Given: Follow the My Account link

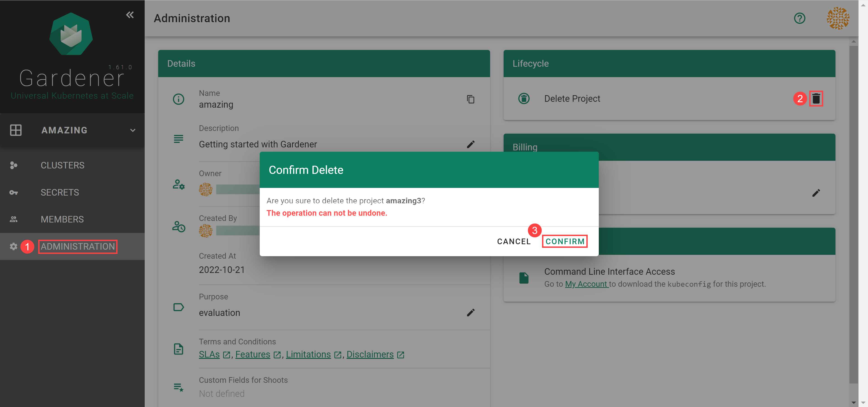Looking at the screenshot, I should pos(586,284).
